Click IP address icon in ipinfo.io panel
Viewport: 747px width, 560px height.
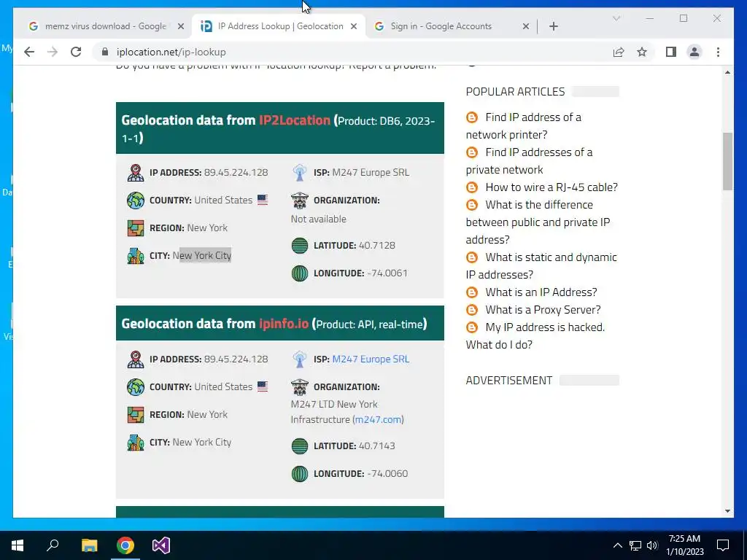136,359
